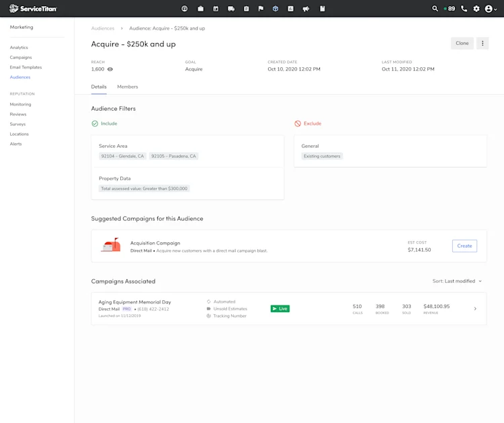This screenshot has height=423, width=504.
Task: Open the blue cube icon
Action: tap(276, 9)
